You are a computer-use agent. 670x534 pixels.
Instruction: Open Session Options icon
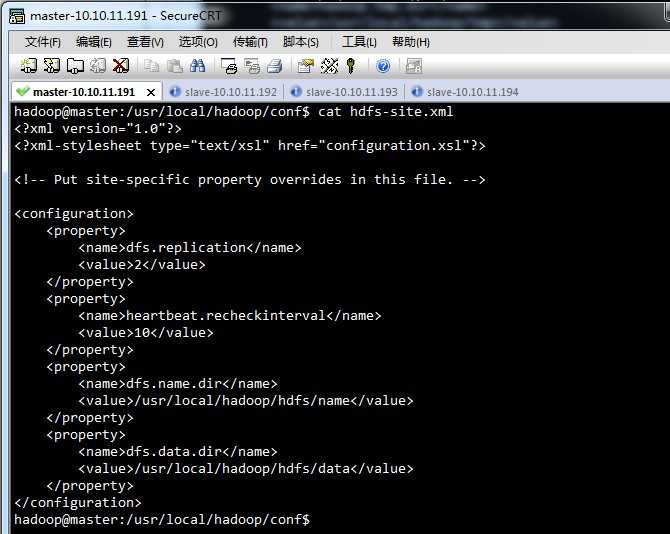tap(306, 66)
